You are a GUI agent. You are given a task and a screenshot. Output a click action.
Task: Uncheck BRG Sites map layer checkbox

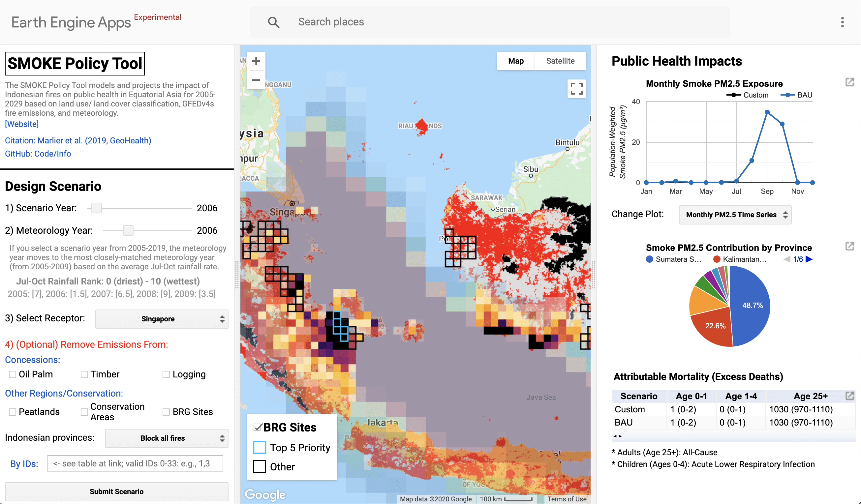click(x=258, y=427)
